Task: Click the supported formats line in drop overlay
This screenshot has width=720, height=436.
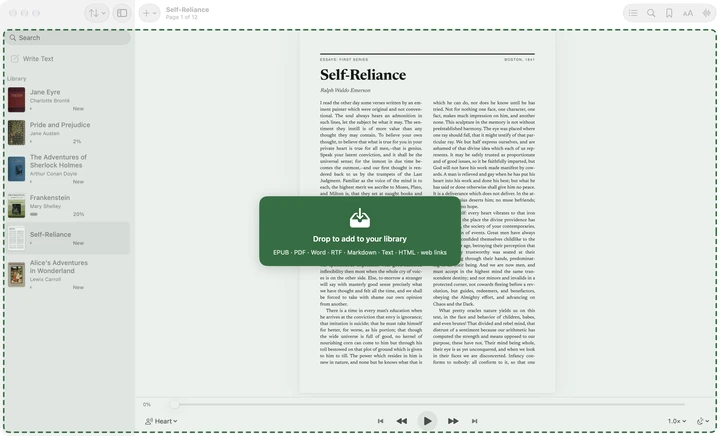Action: coord(360,252)
